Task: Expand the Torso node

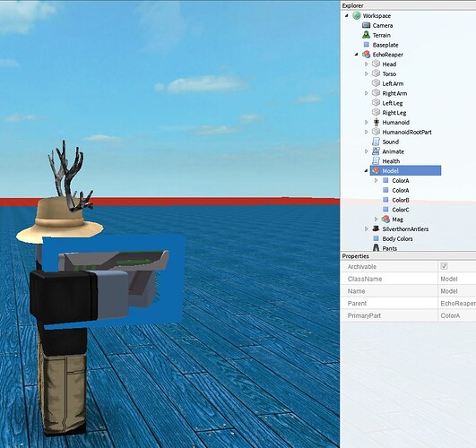Action: (367, 73)
